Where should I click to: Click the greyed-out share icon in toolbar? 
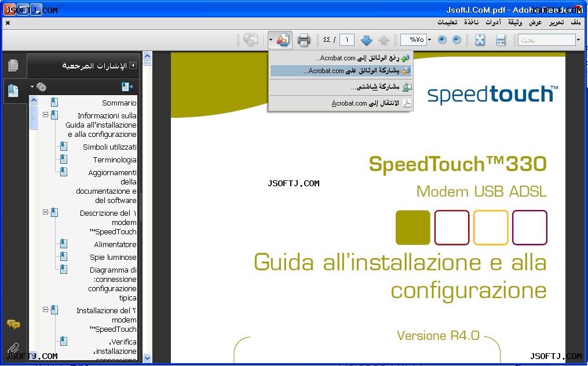(x=250, y=40)
